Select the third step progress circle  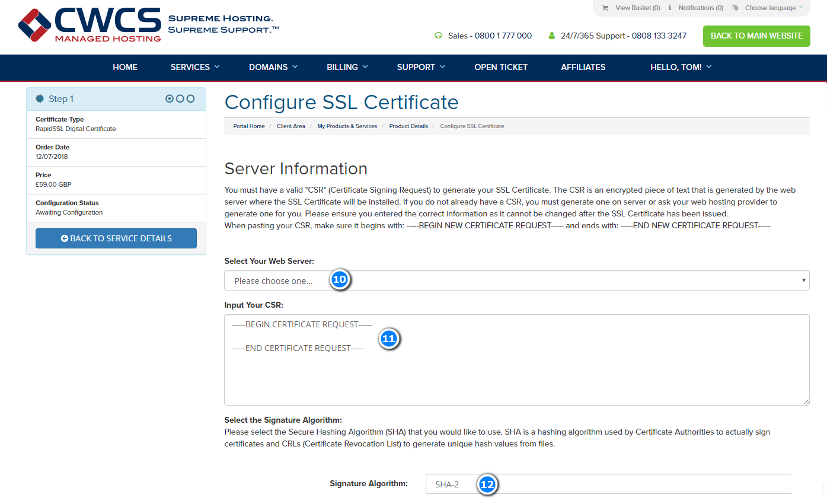point(190,99)
